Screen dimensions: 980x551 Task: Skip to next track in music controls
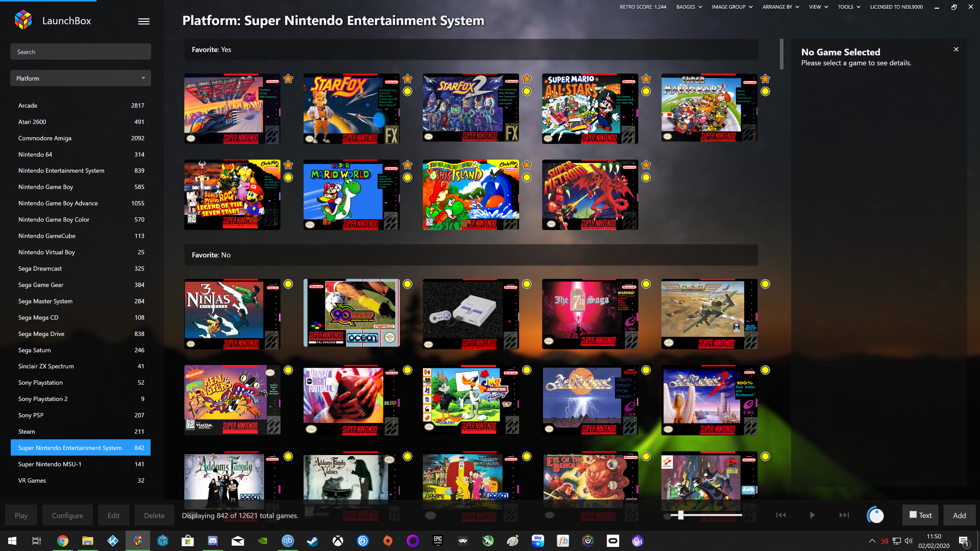[x=844, y=515]
